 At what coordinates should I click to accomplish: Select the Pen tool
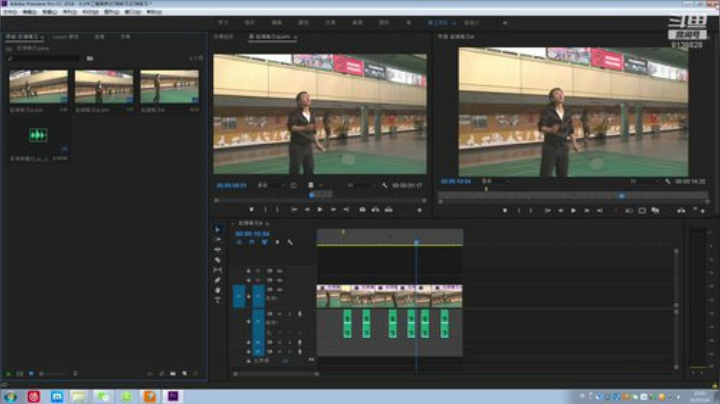click(x=218, y=280)
